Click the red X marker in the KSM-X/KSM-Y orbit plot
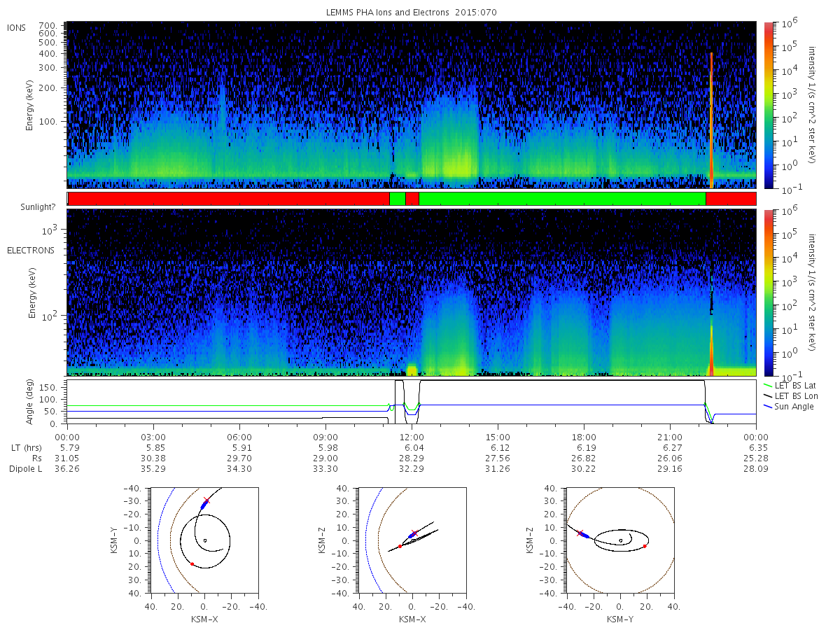Screen dimensions: 840x630 coord(206,500)
